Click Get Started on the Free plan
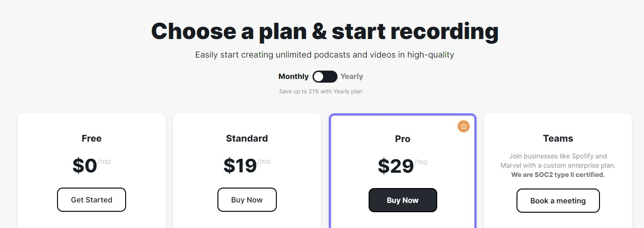 click(91, 200)
